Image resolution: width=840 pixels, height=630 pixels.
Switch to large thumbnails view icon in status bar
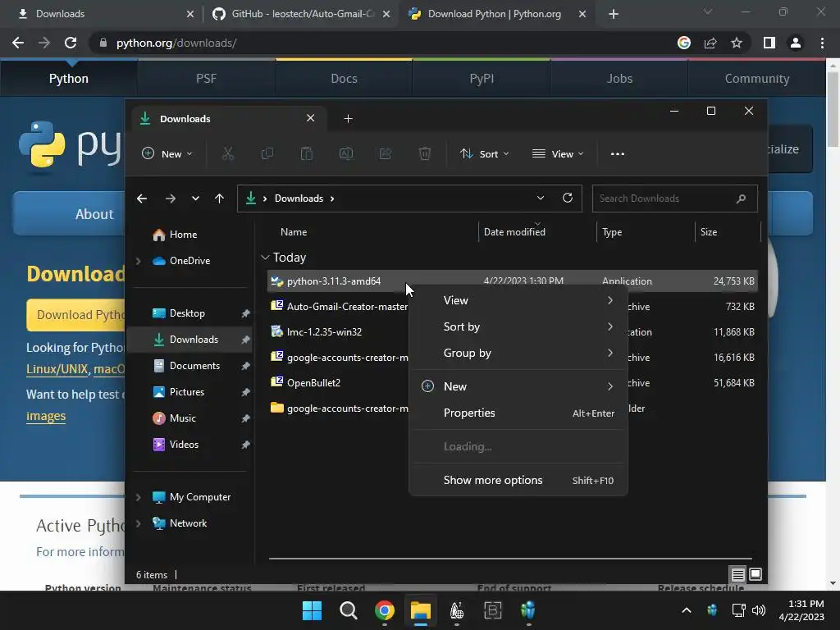pyautogui.click(x=756, y=574)
